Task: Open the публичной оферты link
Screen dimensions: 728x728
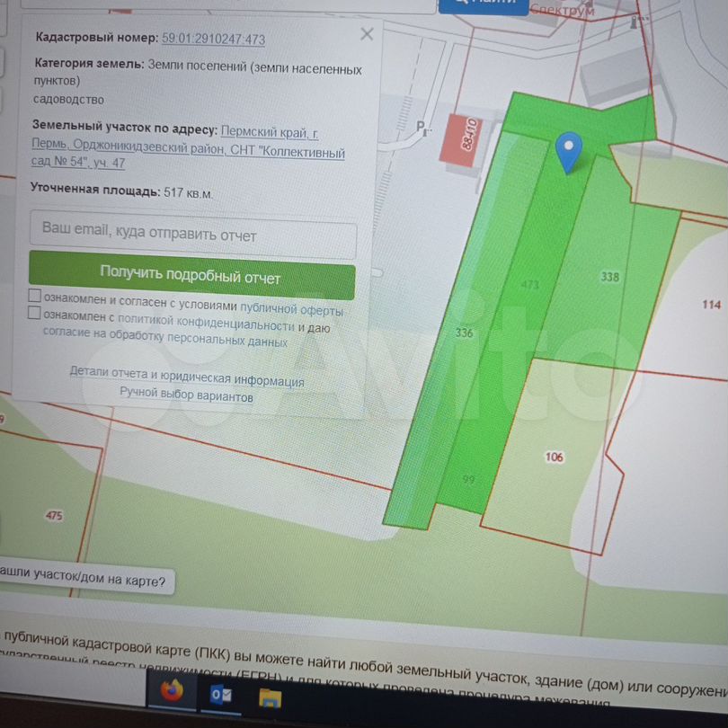Action: tap(291, 311)
